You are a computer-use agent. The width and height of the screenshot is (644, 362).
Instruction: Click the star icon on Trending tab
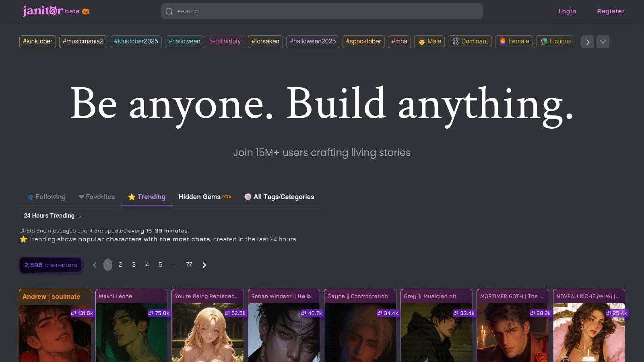[x=132, y=197]
